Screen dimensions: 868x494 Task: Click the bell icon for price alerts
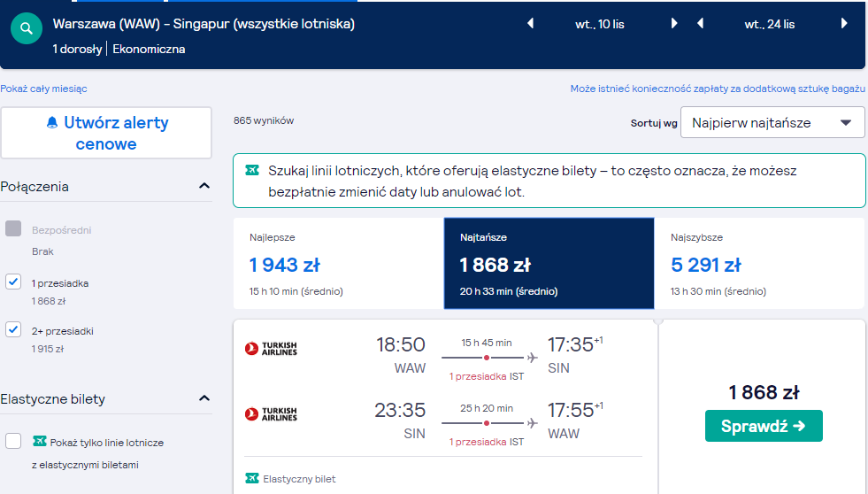(x=52, y=122)
